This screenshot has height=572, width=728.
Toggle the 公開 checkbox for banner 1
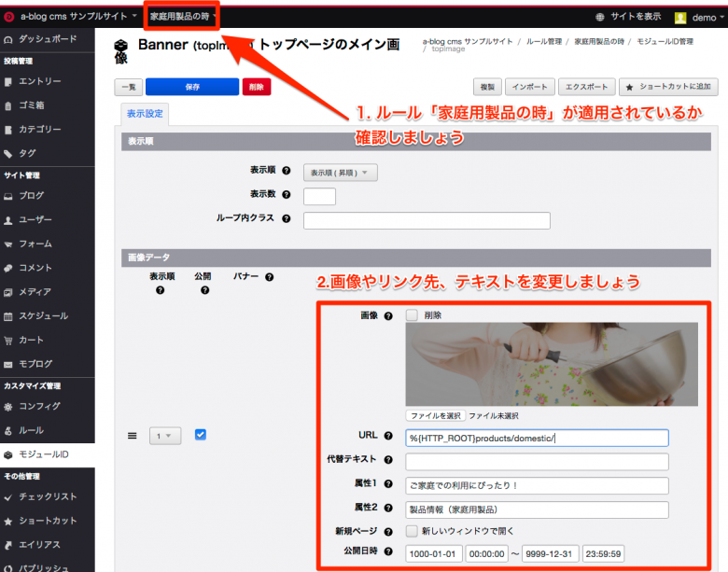200,435
